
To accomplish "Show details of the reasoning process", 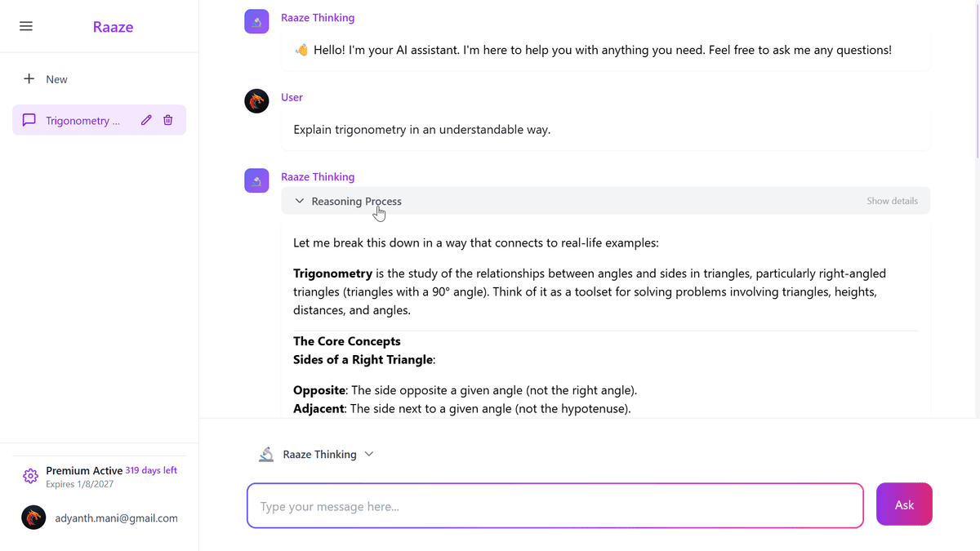I will point(892,200).
